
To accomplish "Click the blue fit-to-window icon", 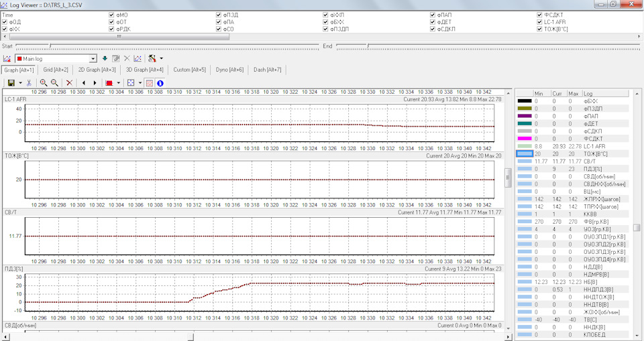I will (131, 83).
